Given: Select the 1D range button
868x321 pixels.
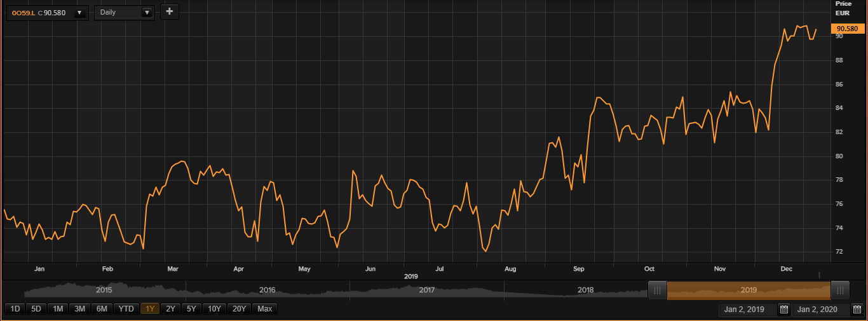Looking at the screenshot, I should [x=16, y=309].
